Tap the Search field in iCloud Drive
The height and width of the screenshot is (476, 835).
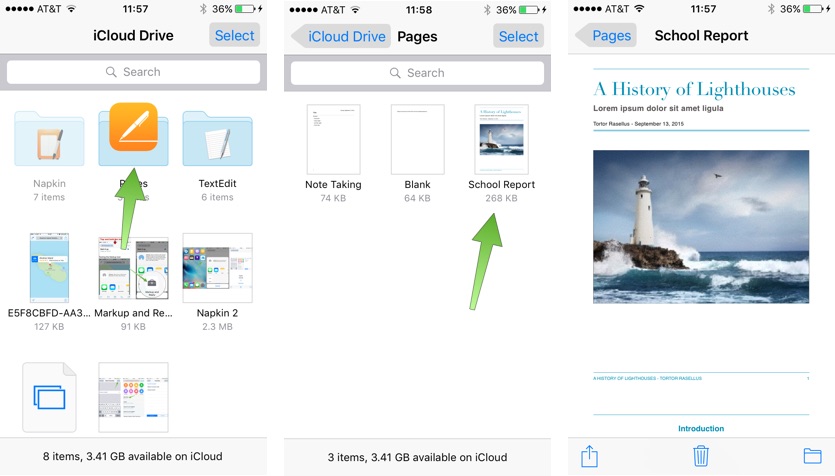133,72
